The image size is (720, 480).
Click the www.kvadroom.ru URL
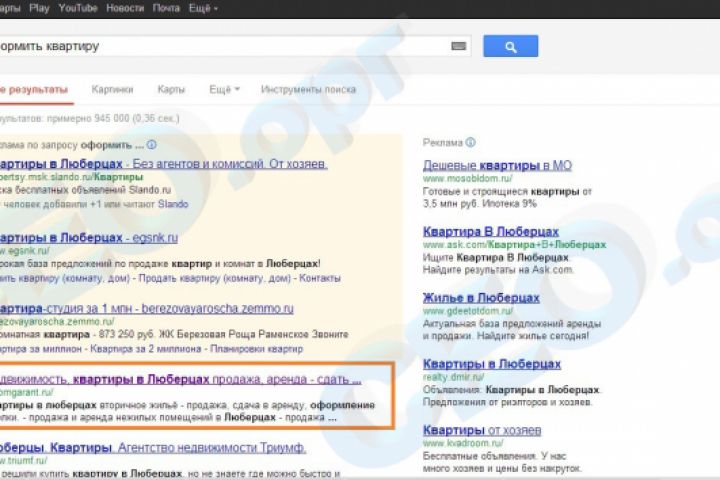pyautogui.click(x=463, y=443)
